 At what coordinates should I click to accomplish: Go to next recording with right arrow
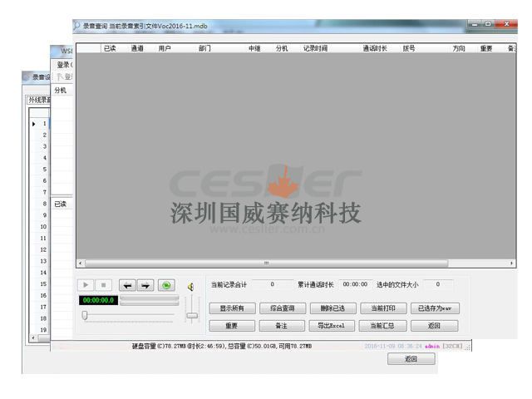[145, 285]
